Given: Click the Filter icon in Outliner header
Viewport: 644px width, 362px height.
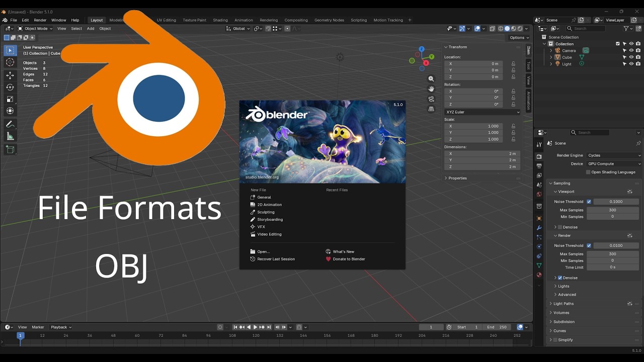Looking at the screenshot, I should 627,29.
